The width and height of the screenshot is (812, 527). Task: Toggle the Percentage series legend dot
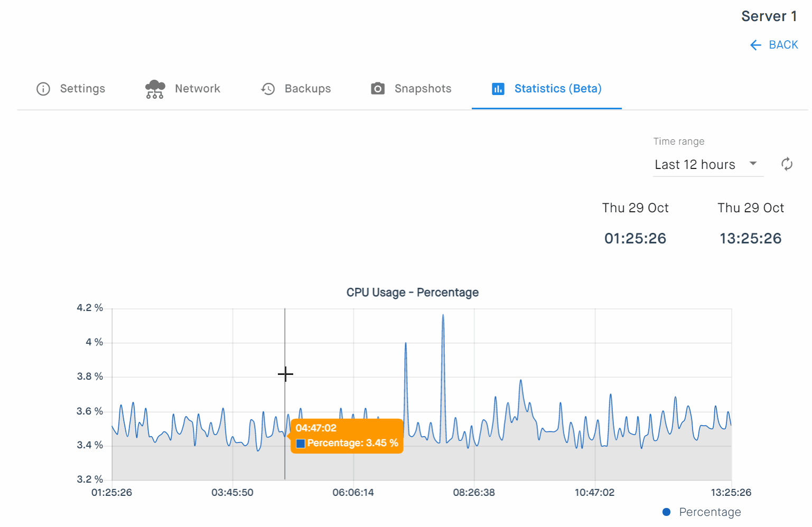click(666, 512)
